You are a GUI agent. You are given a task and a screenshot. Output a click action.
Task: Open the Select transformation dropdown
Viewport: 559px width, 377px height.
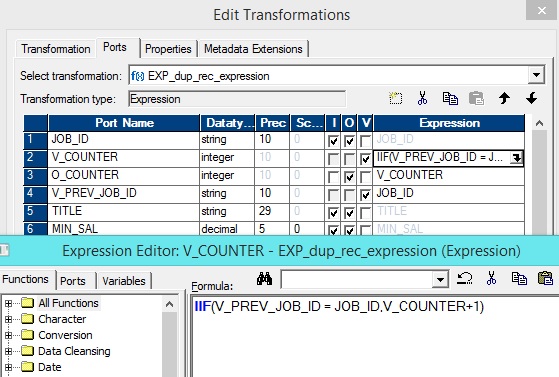coord(536,75)
